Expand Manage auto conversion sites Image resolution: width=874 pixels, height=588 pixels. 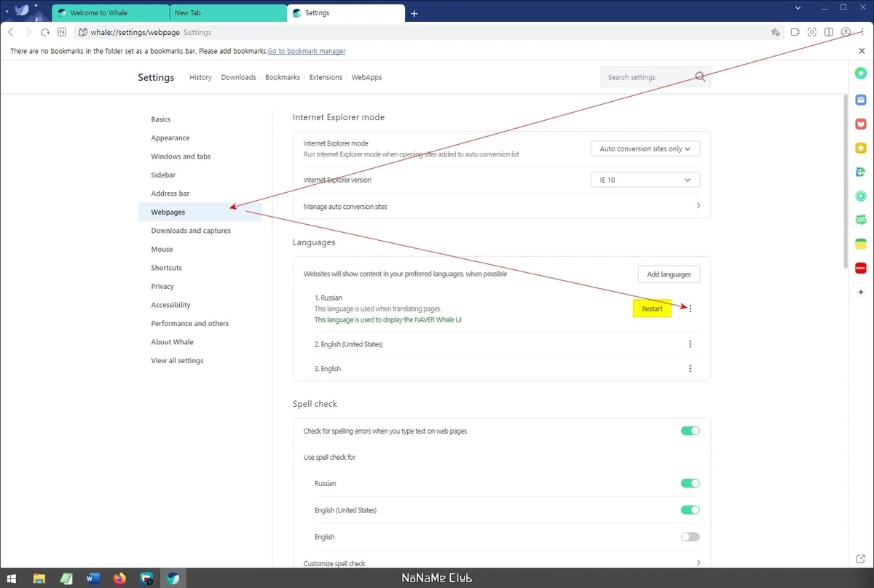coord(501,207)
